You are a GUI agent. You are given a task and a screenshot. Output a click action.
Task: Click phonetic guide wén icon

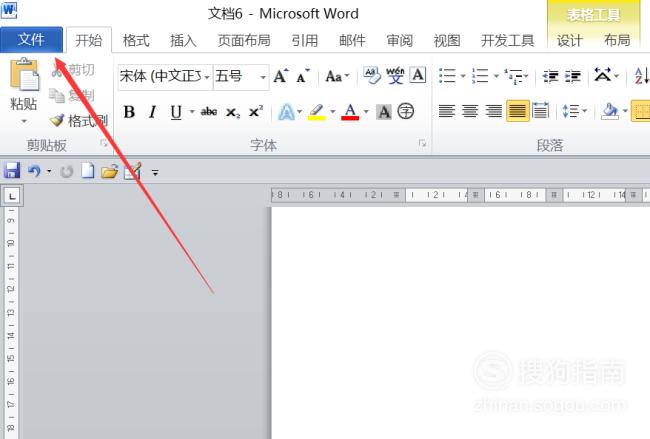click(x=395, y=75)
